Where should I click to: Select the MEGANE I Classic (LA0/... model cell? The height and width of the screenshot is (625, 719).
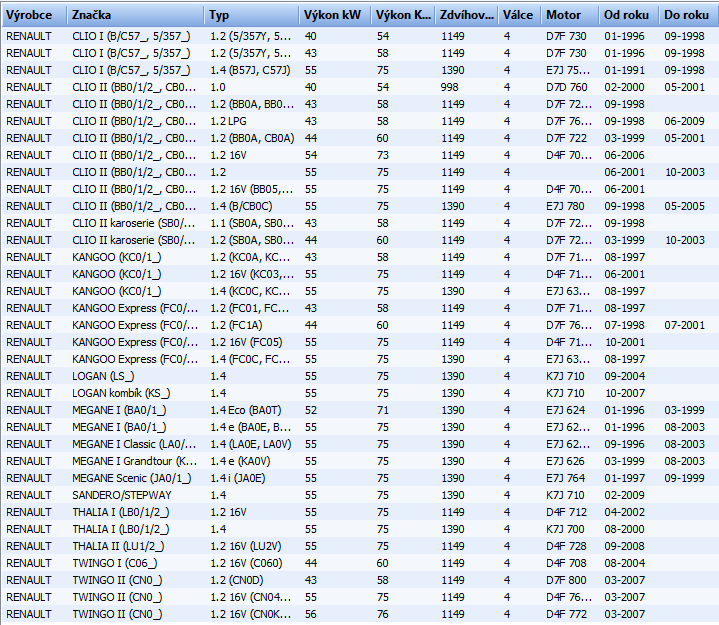click(134, 443)
